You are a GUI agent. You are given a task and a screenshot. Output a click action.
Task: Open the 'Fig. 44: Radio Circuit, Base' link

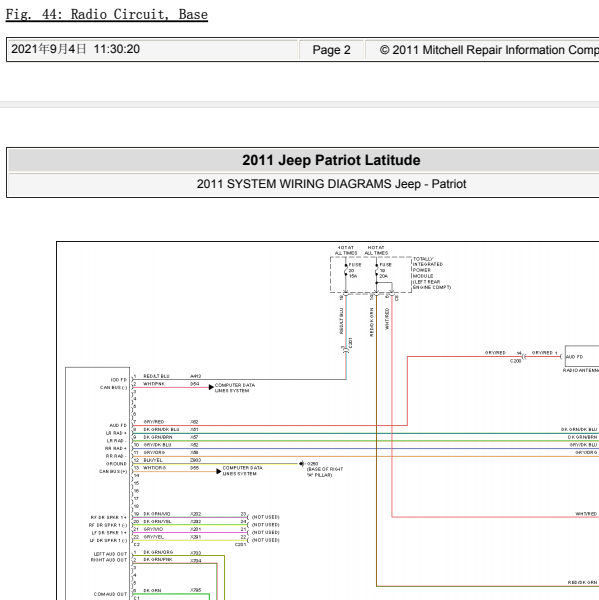[x=106, y=15]
